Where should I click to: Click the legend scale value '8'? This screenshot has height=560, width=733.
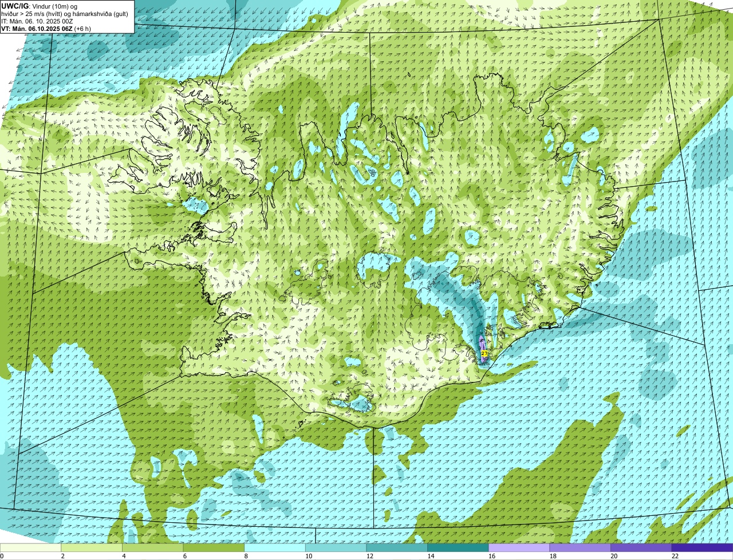(x=246, y=556)
